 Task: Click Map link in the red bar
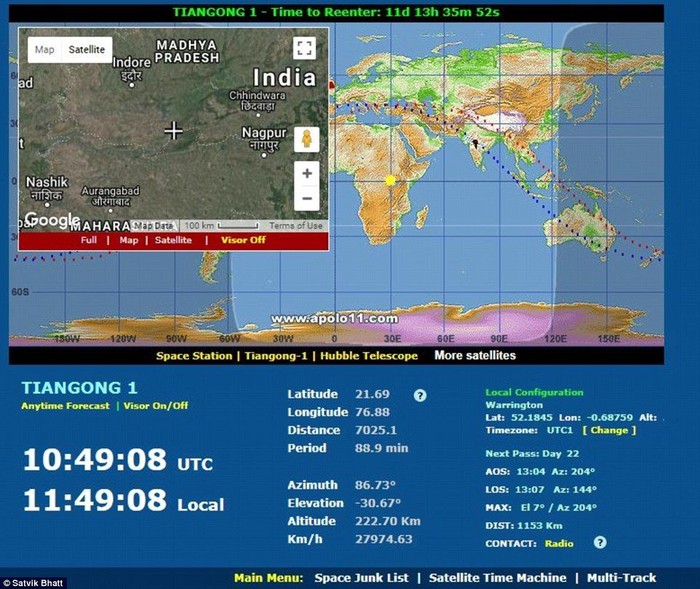pos(129,240)
